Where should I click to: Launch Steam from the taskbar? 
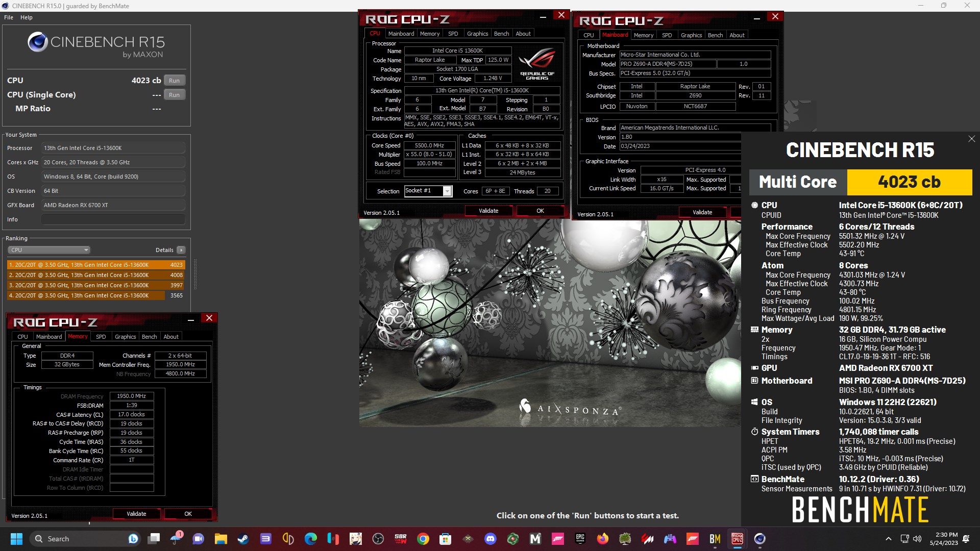pos(243,539)
